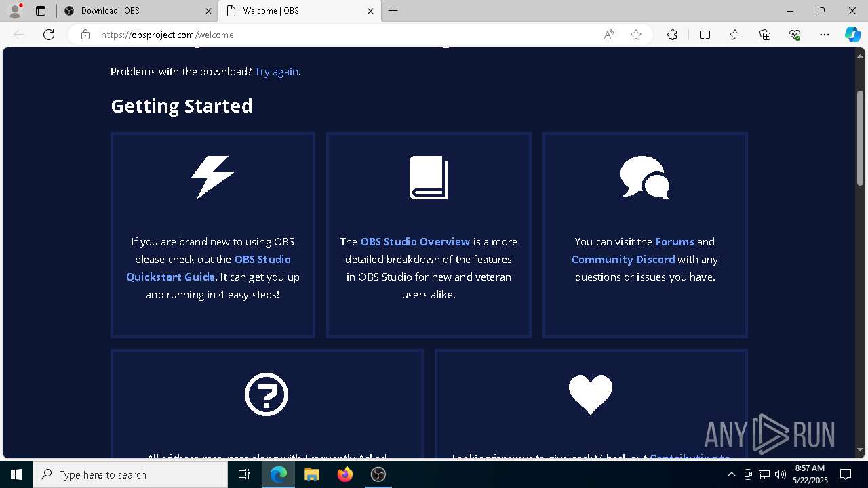This screenshot has height=488, width=868.
Task: Click the heart contribute icon
Action: (x=591, y=394)
